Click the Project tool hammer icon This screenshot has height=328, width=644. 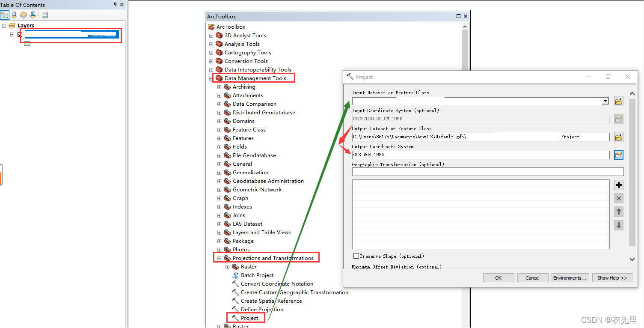235,318
